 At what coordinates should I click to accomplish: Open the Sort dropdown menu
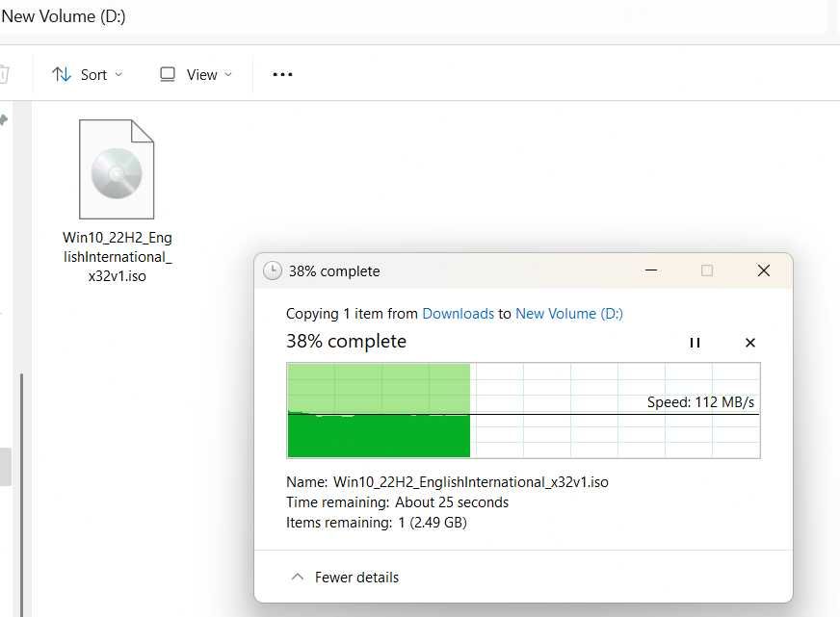tap(88, 74)
